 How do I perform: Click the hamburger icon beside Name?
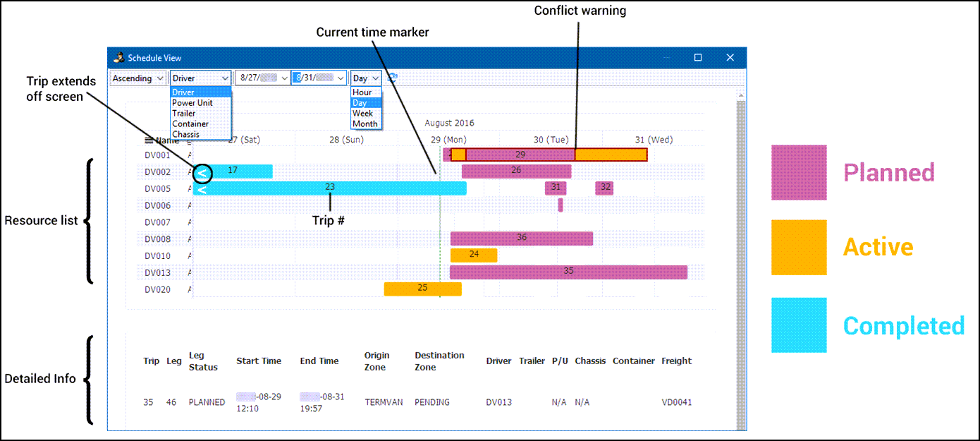(149, 140)
